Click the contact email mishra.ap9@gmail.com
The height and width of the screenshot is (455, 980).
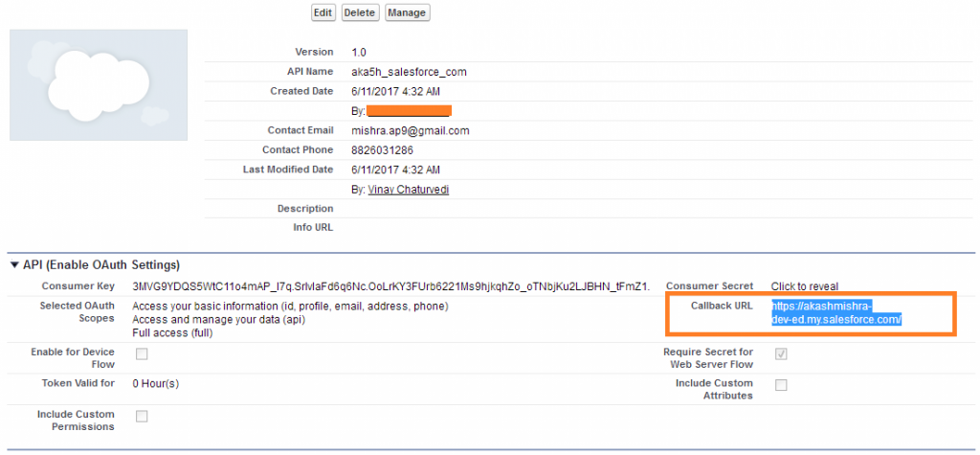(410, 130)
